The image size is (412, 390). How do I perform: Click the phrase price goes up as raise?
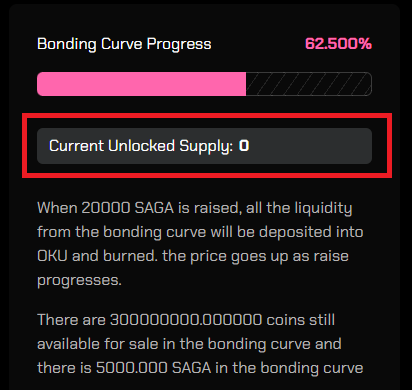coord(269,257)
